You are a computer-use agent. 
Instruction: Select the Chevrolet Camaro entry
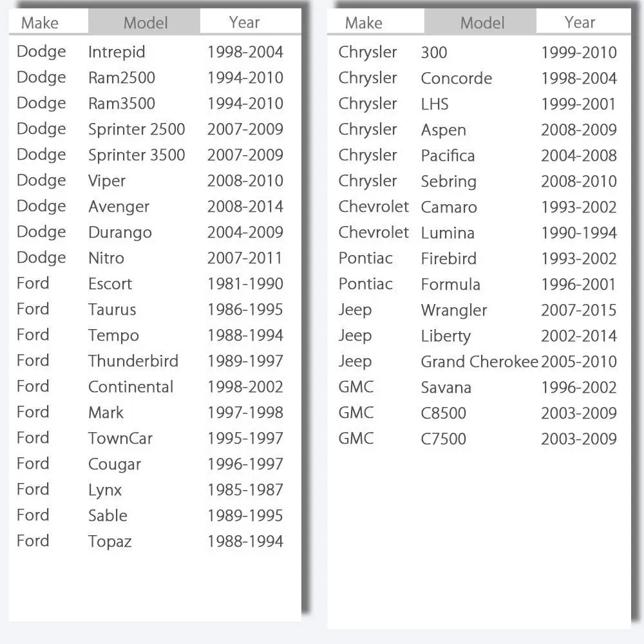478,207
